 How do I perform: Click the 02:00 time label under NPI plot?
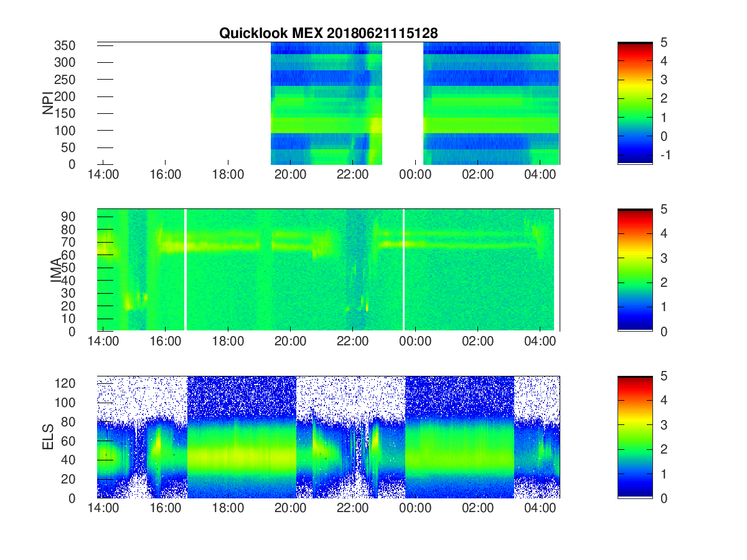[477, 175]
